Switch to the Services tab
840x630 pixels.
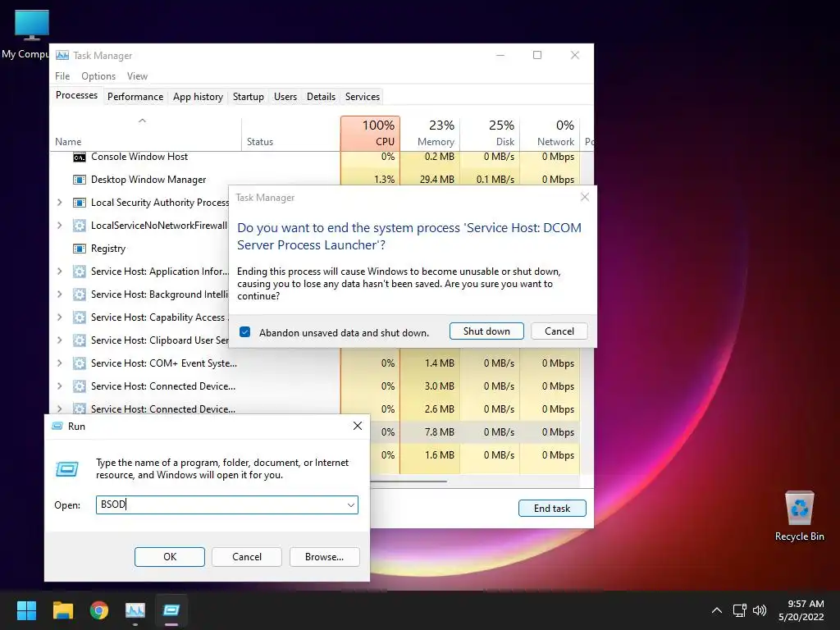[362, 97]
